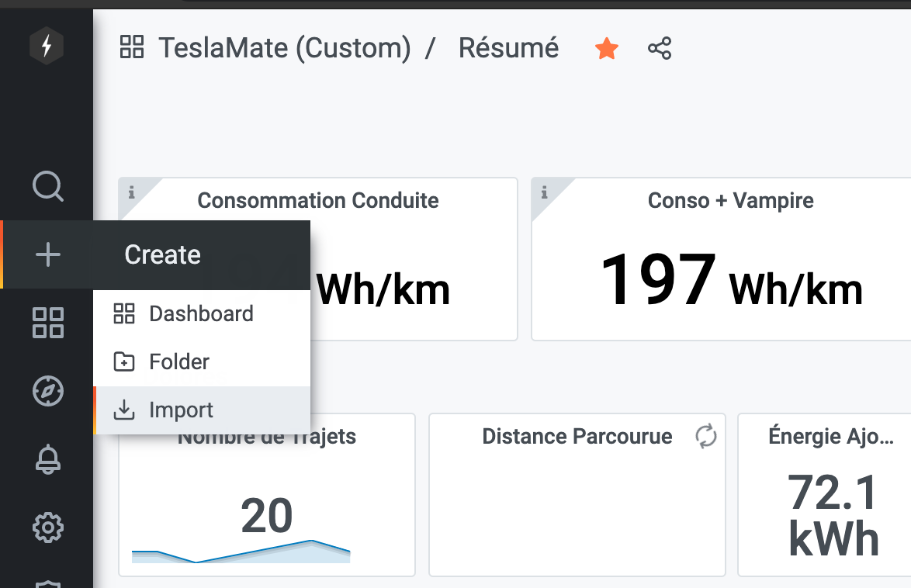Show info for Conso + Vampire panel

(545, 192)
